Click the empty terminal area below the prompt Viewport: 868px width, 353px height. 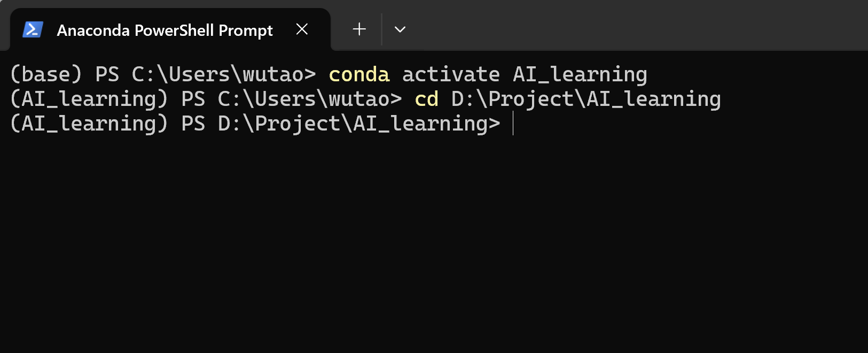(427, 241)
